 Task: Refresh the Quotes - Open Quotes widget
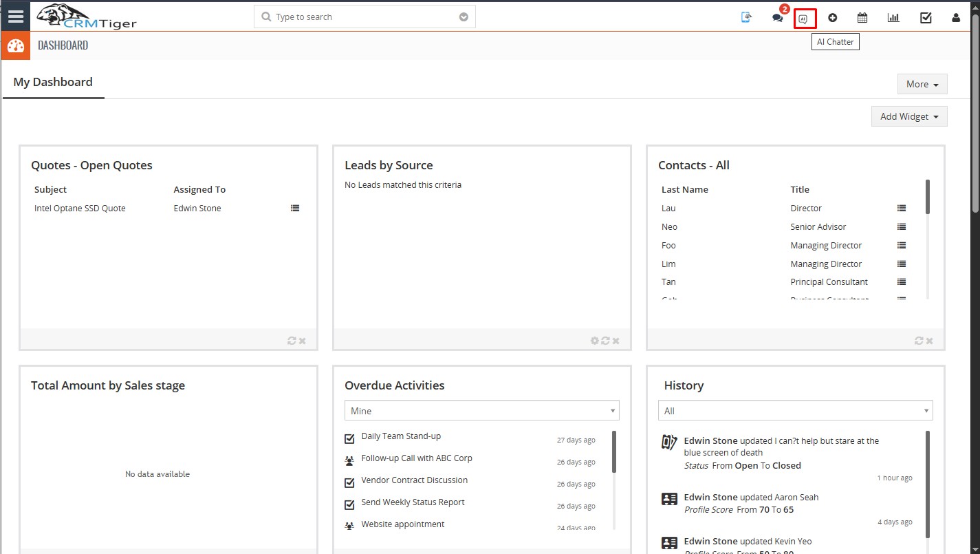click(292, 341)
